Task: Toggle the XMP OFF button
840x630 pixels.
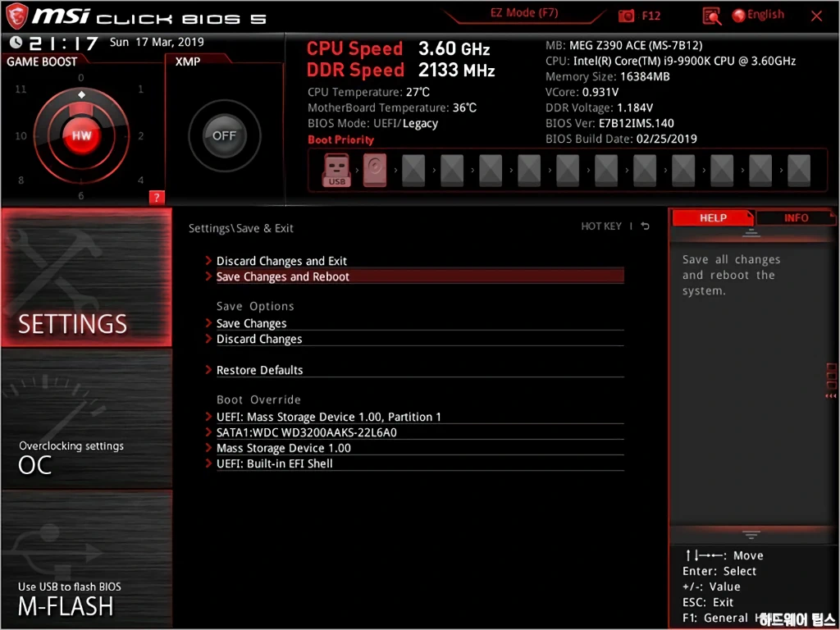Action: tap(224, 135)
